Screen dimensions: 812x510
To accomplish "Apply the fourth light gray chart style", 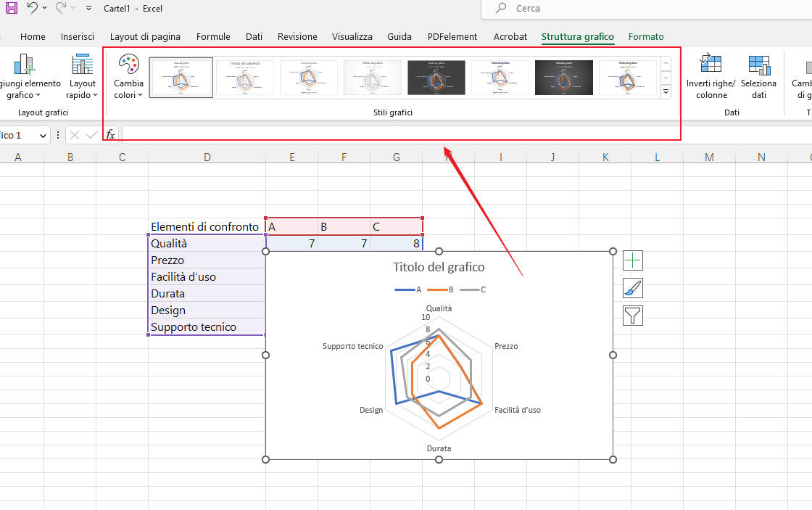I will pos(373,78).
